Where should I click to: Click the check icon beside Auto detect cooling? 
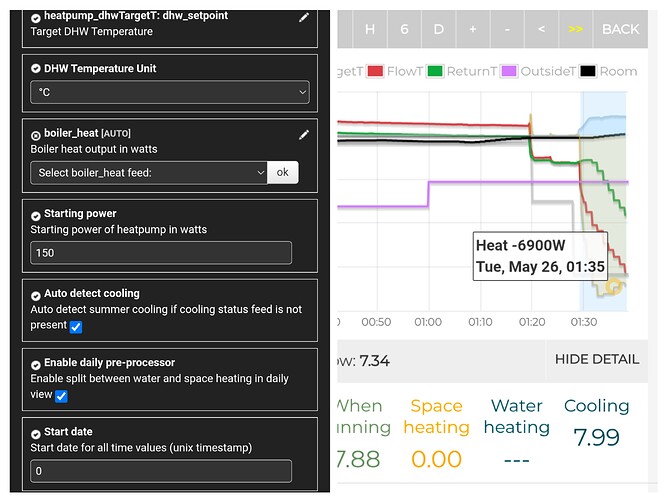pos(36,296)
